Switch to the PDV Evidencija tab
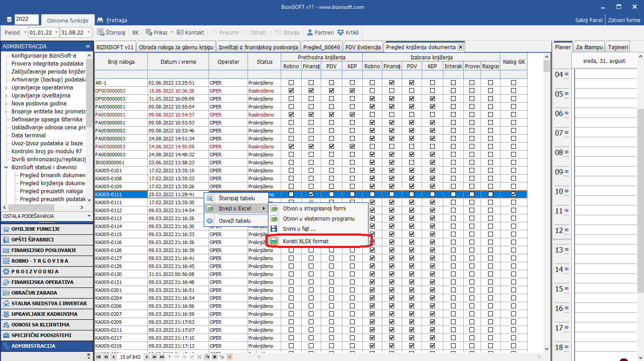 coord(363,47)
